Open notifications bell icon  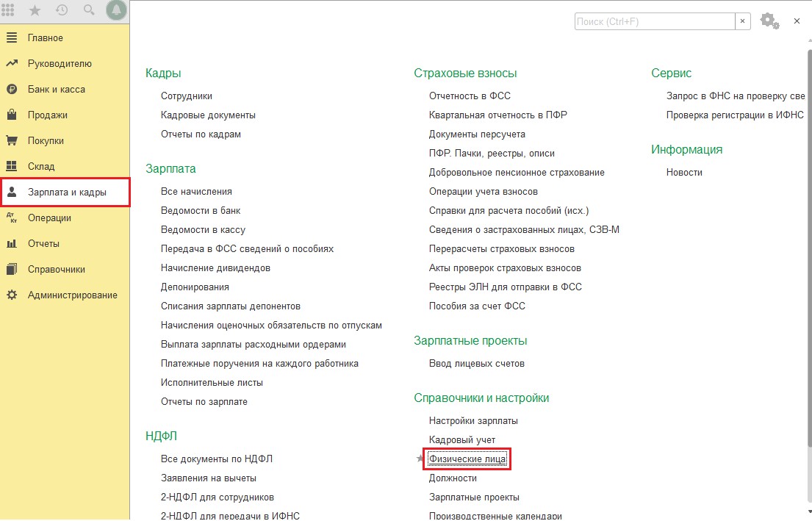(x=116, y=10)
